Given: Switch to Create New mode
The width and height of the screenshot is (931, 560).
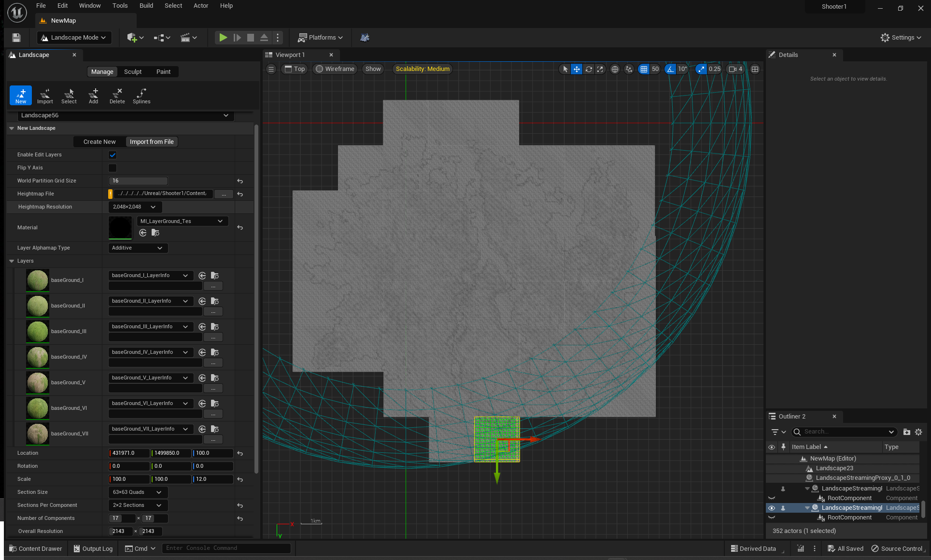Looking at the screenshot, I should point(99,141).
